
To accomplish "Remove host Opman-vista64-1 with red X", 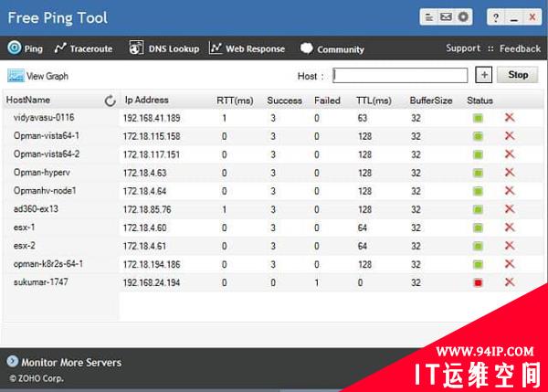I will (x=510, y=135).
